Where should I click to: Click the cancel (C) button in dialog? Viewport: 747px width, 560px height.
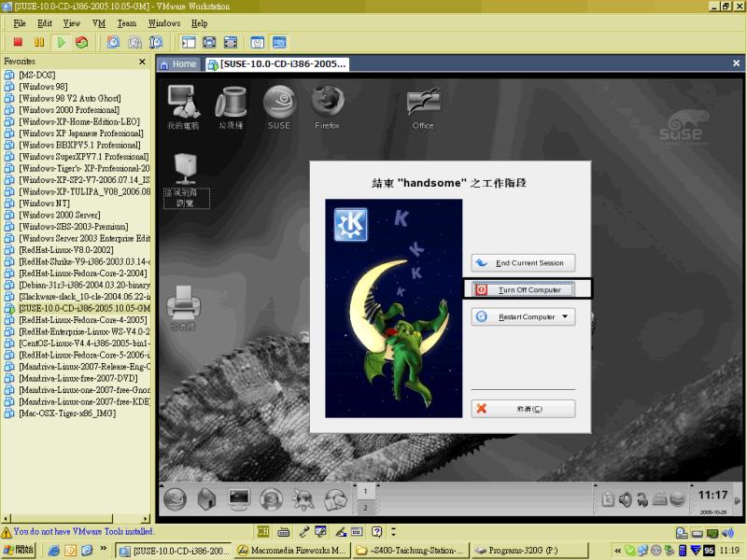click(523, 409)
